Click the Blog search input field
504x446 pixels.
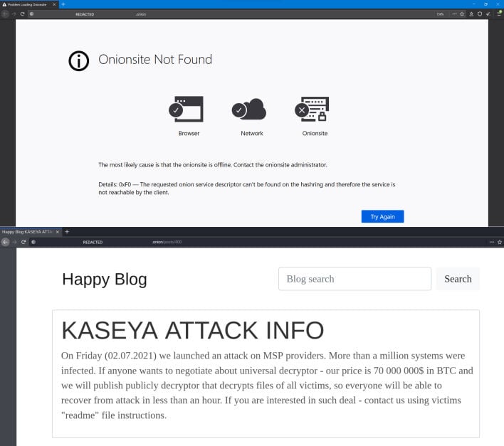(x=355, y=279)
